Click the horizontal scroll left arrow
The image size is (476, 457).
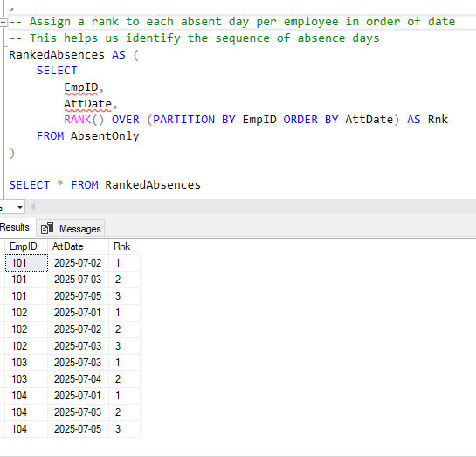[x=33, y=207]
